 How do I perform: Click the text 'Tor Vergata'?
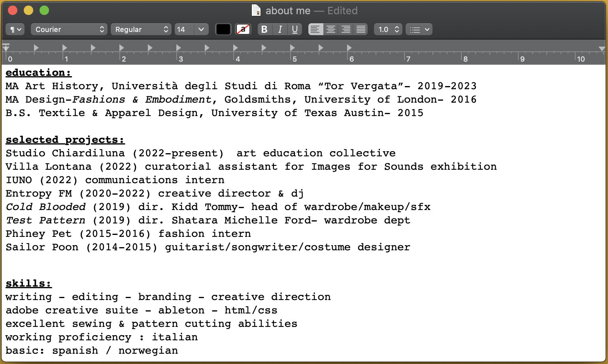point(361,86)
